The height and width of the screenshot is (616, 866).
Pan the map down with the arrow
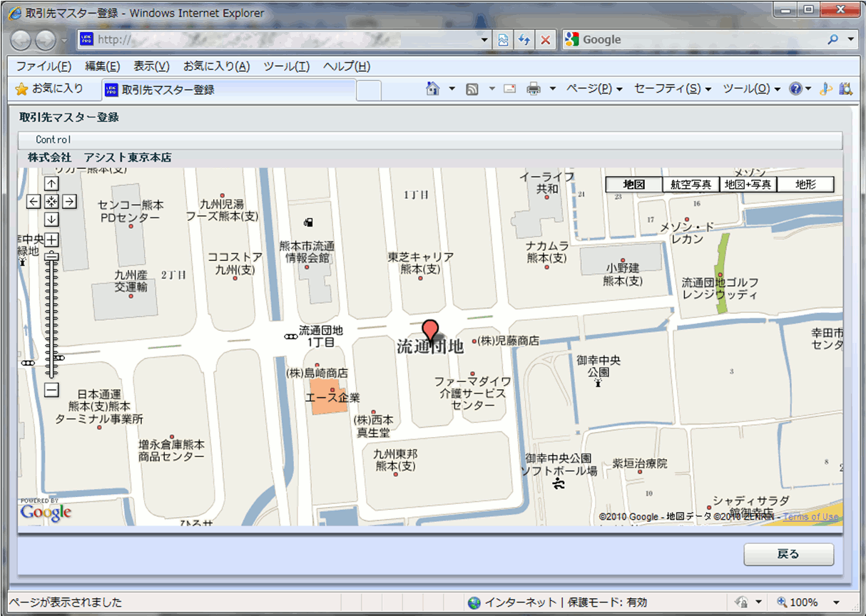(x=52, y=220)
